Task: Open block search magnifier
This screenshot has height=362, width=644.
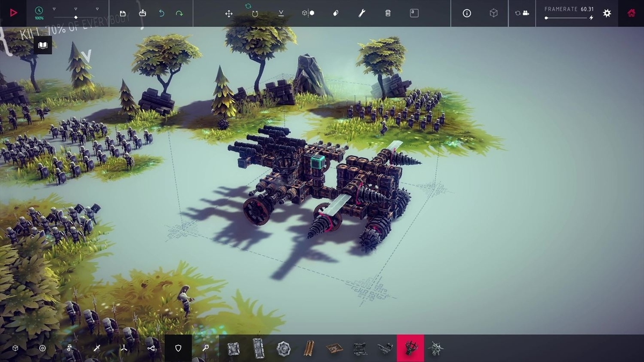Action: [x=206, y=348]
